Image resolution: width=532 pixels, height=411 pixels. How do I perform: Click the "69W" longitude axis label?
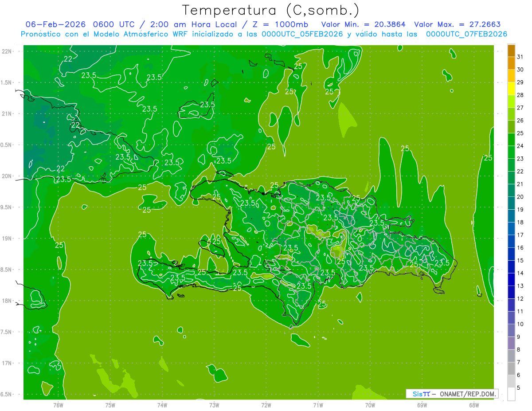(x=422, y=405)
